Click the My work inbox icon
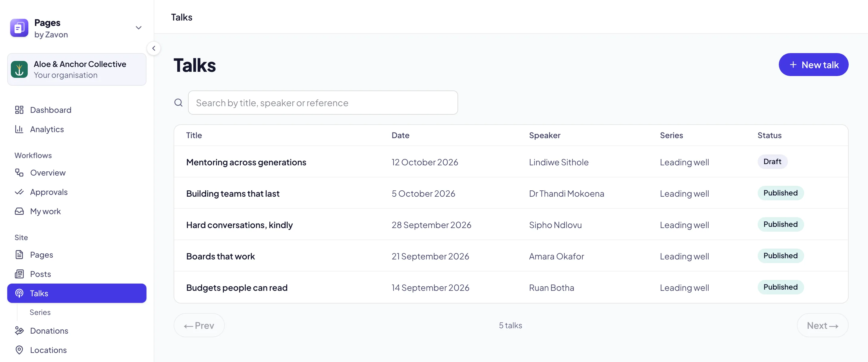This screenshot has width=868, height=362. tap(19, 211)
